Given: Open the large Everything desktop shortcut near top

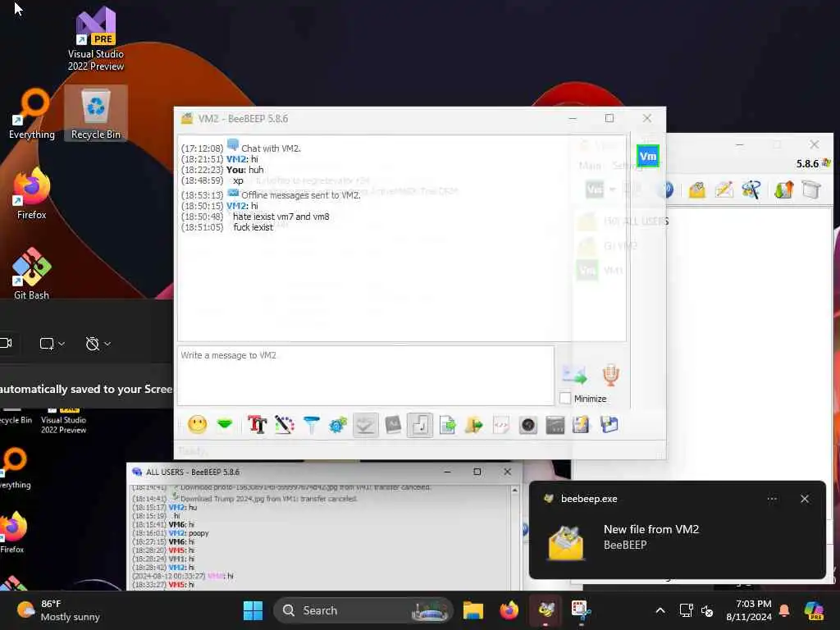Looking at the screenshot, I should 32,113.
